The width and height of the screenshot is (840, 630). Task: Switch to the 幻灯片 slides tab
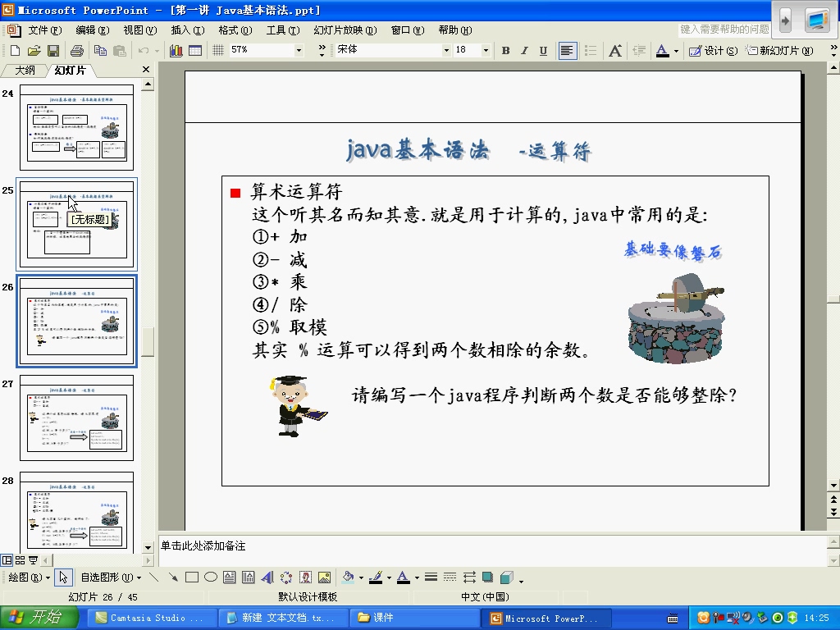click(71, 71)
